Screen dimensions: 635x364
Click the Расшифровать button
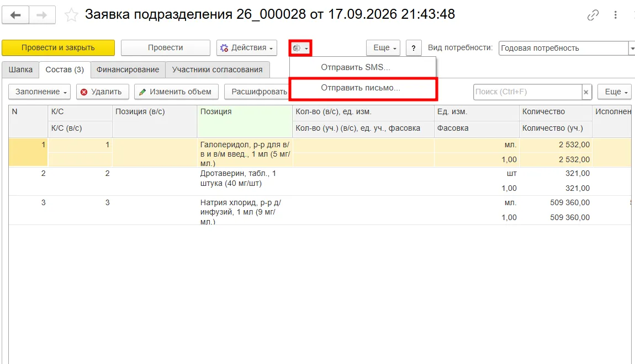pos(256,92)
